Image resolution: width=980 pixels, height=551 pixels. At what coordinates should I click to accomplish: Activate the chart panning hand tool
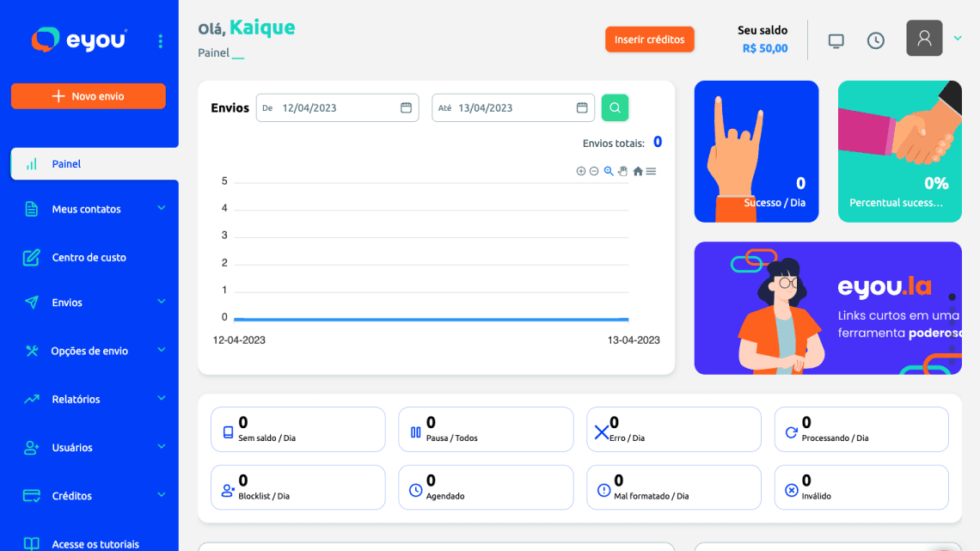pyautogui.click(x=622, y=171)
